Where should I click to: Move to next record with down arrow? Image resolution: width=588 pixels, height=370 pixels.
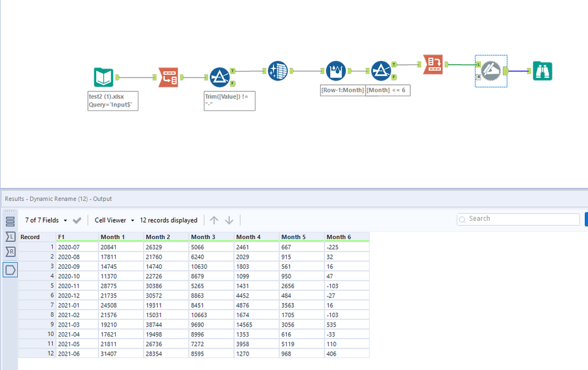click(x=229, y=220)
